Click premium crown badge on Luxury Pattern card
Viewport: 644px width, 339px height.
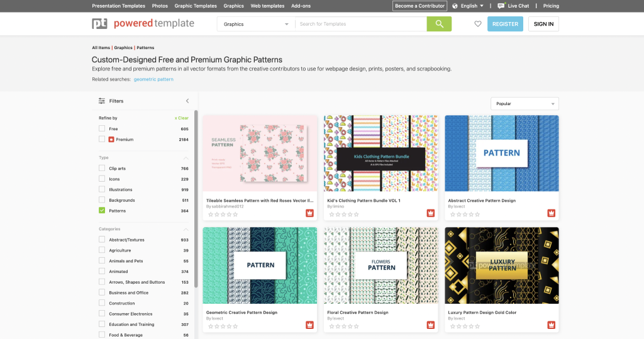click(551, 325)
